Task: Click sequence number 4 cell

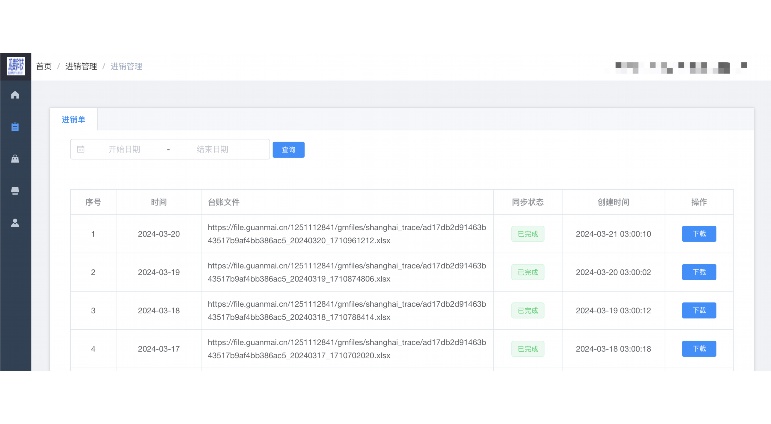Action: coord(93,349)
